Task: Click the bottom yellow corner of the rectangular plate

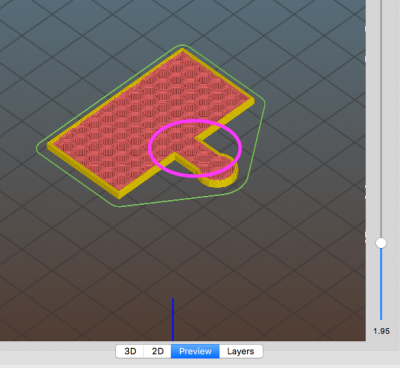Action: click(119, 195)
